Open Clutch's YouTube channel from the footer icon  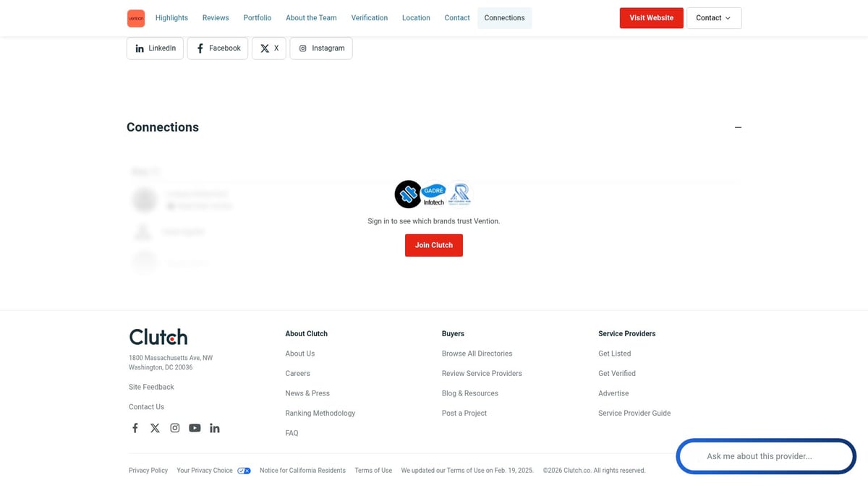(x=195, y=427)
